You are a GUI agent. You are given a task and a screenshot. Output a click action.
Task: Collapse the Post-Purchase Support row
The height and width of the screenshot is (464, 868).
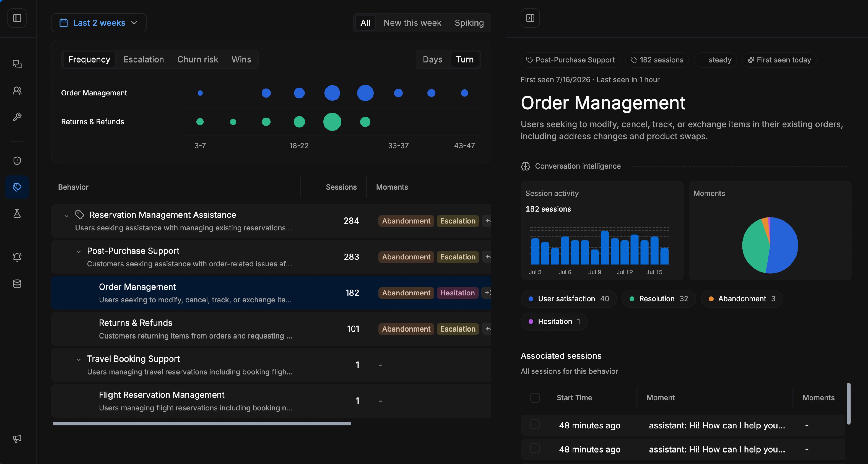tap(78, 252)
